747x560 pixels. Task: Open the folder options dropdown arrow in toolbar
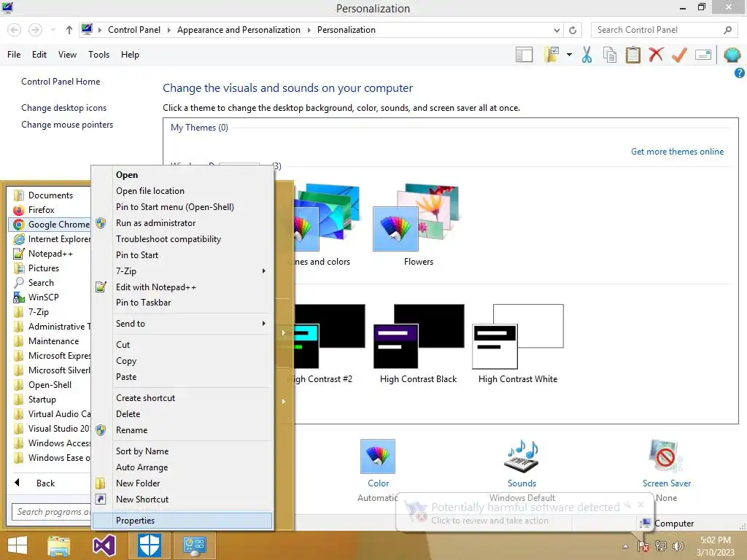[x=569, y=55]
